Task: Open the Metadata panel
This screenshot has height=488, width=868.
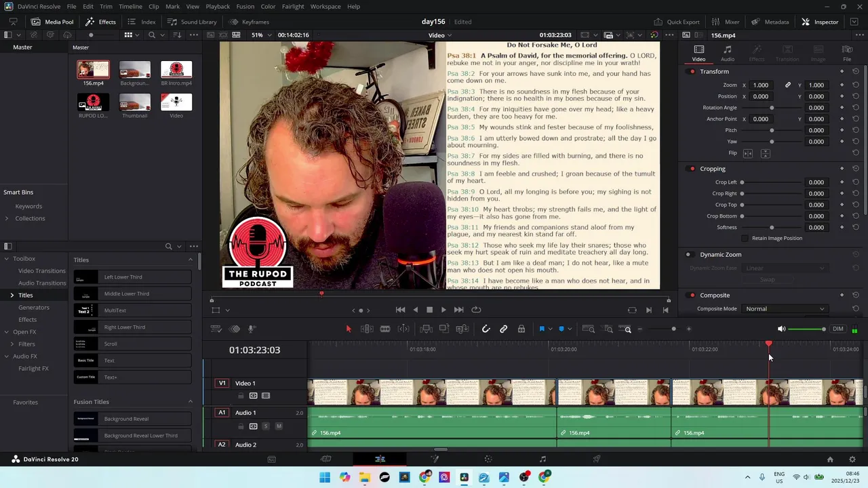Action: click(x=770, y=22)
